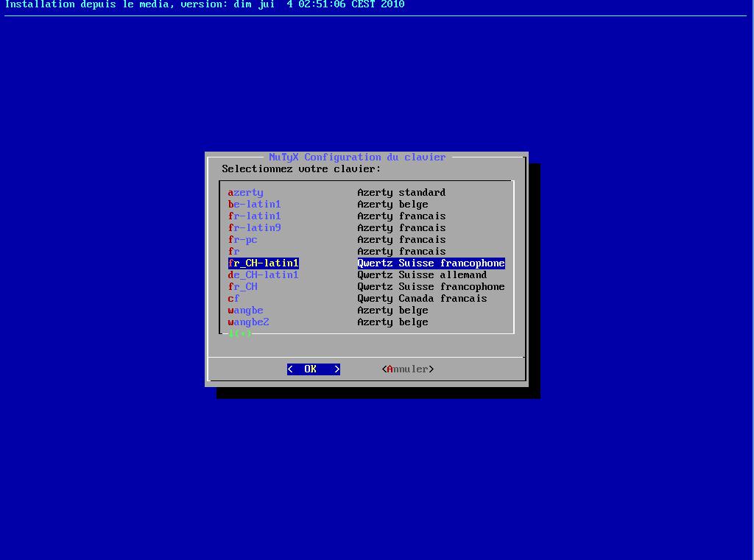Pick the fr-latin9 keyboard layout
754x560 pixels.
click(366, 228)
